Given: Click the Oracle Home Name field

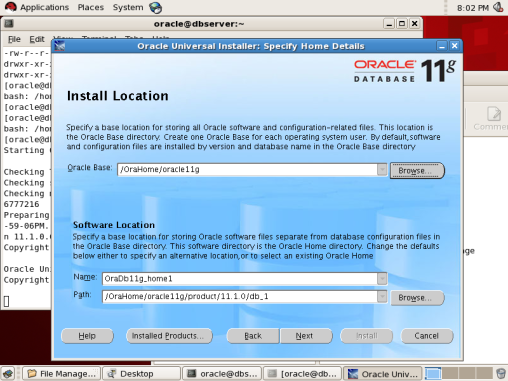Looking at the screenshot, I should pos(240,279).
